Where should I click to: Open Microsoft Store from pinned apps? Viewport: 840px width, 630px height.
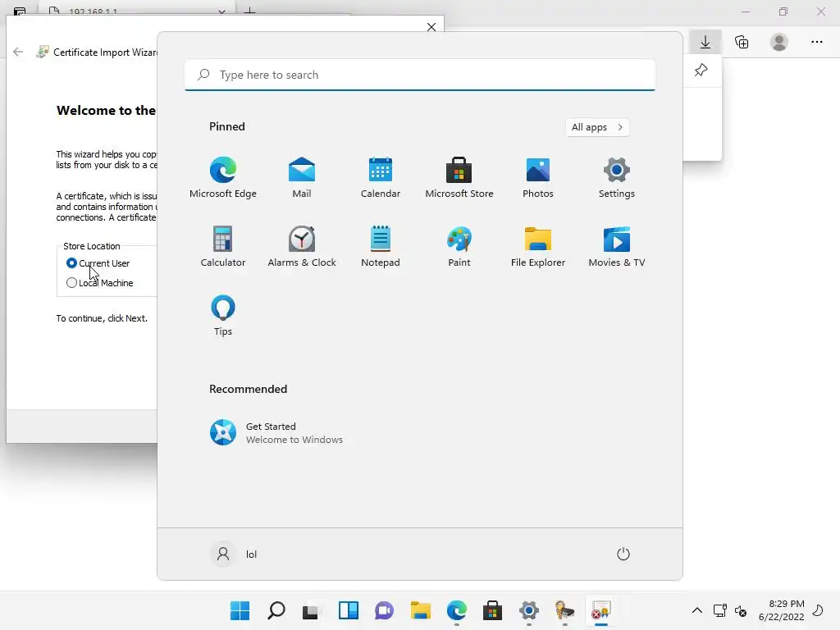(459, 177)
